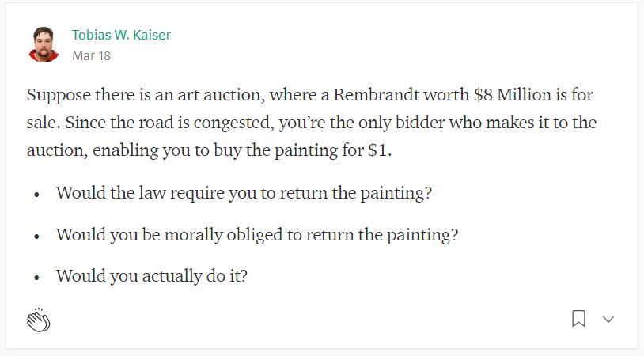
Task: Click the line beginning "Suppose there is an art auction"
Action: point(309,95)
